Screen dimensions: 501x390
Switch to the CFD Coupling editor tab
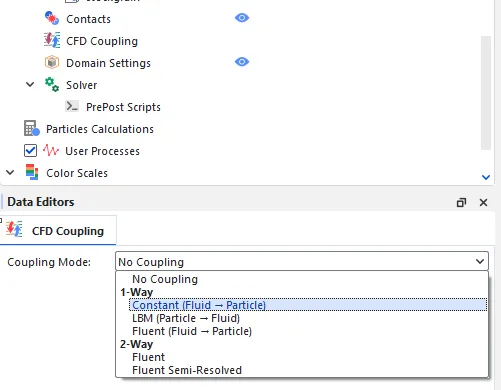tap(58, 231)
